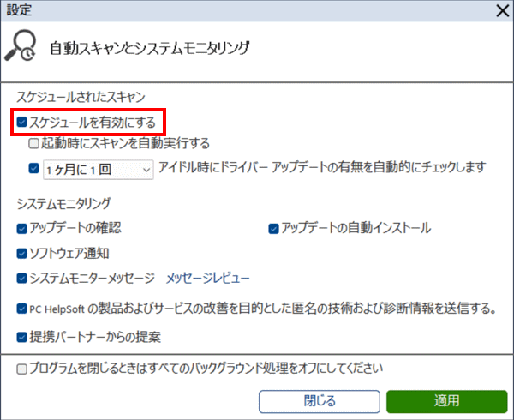514x420 pixels.
Task: Enable 起動時にスキャンを自動実行する checkbox
Action: [33, 144]
